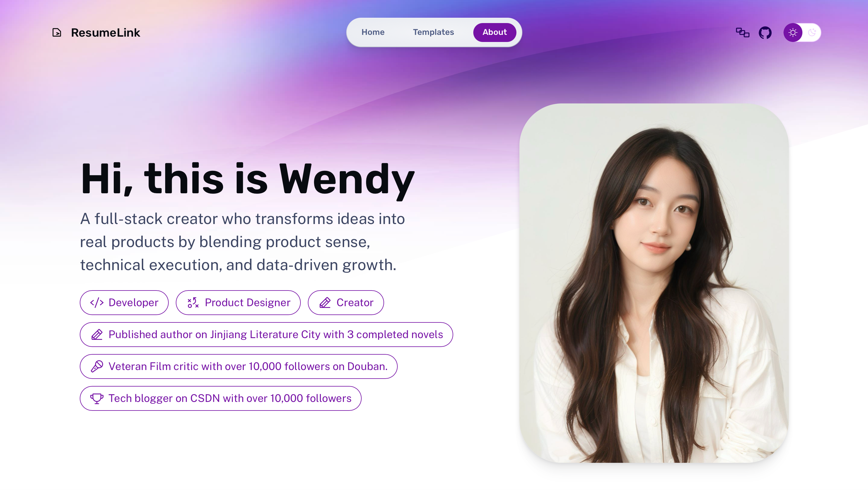Viewport: 868px width, 490px height.
Task: Open the GitHub repository icon
Action: coord(765,32)
